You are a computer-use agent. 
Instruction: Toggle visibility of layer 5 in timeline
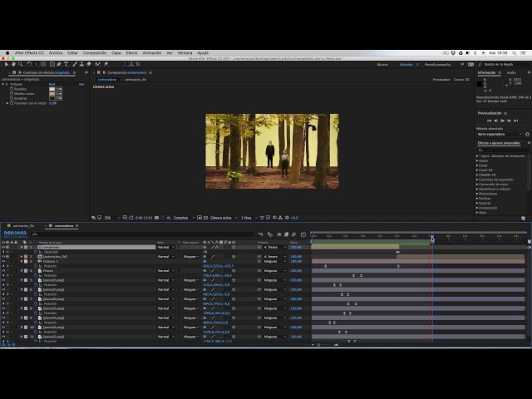3,280
